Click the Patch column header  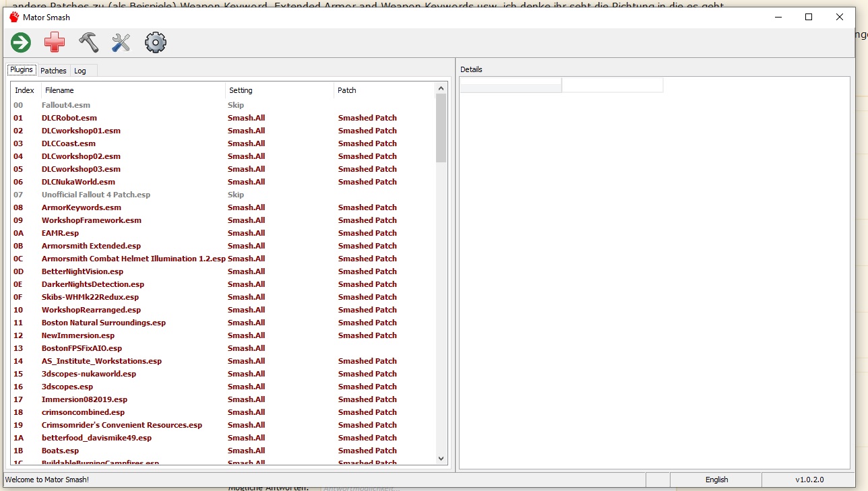383,90
